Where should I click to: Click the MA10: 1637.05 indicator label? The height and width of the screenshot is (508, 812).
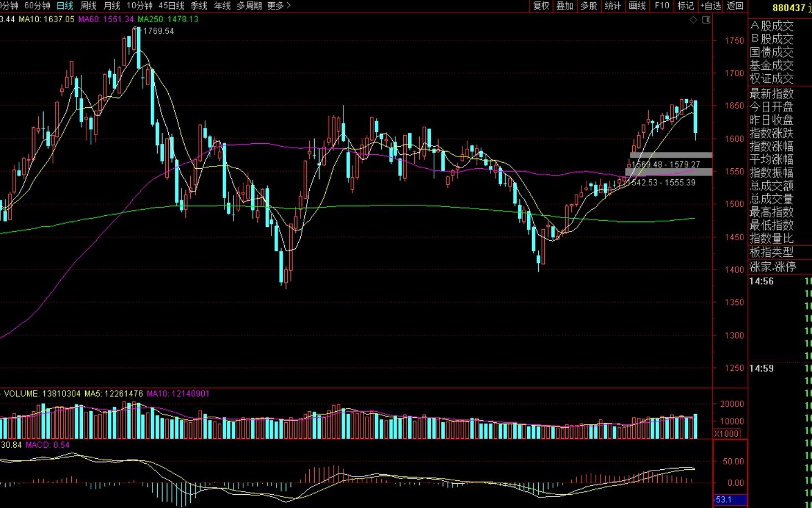[x=46, y=19]
